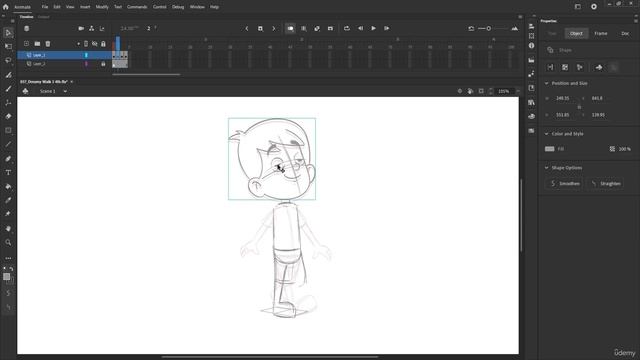Toggle second layer outline color
This screenshot has width=640, height=360.
86,64
